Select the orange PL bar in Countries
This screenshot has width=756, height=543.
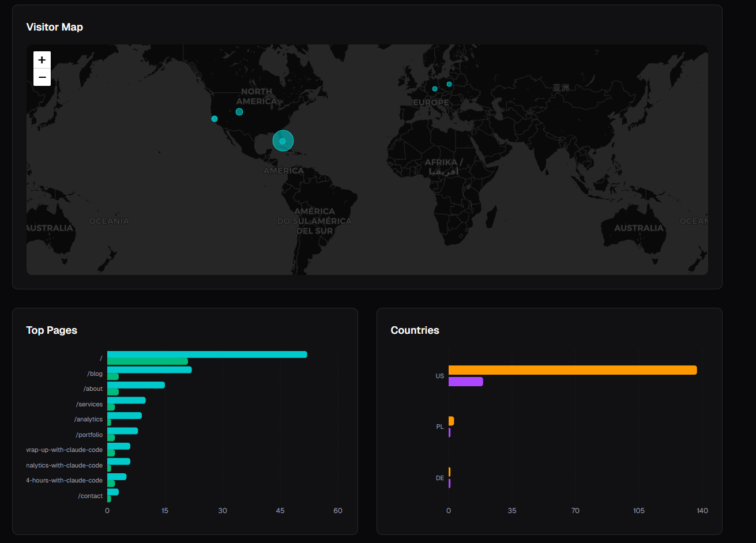[451, 421]
